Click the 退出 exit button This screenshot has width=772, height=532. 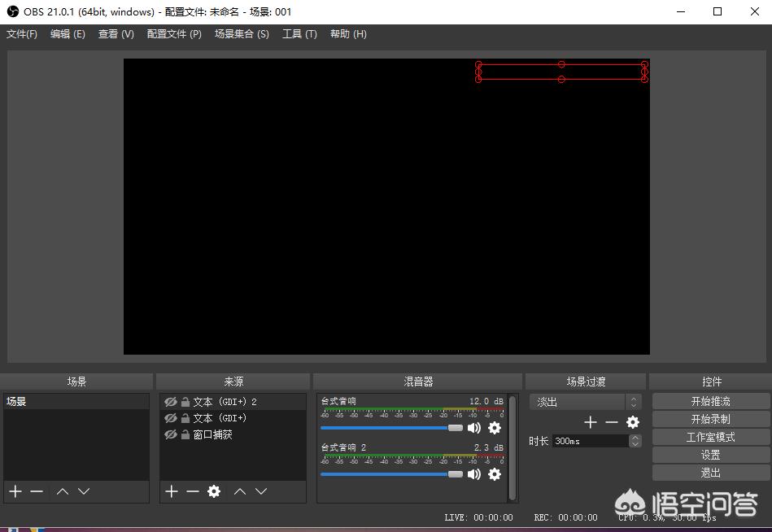click(710, 473)
